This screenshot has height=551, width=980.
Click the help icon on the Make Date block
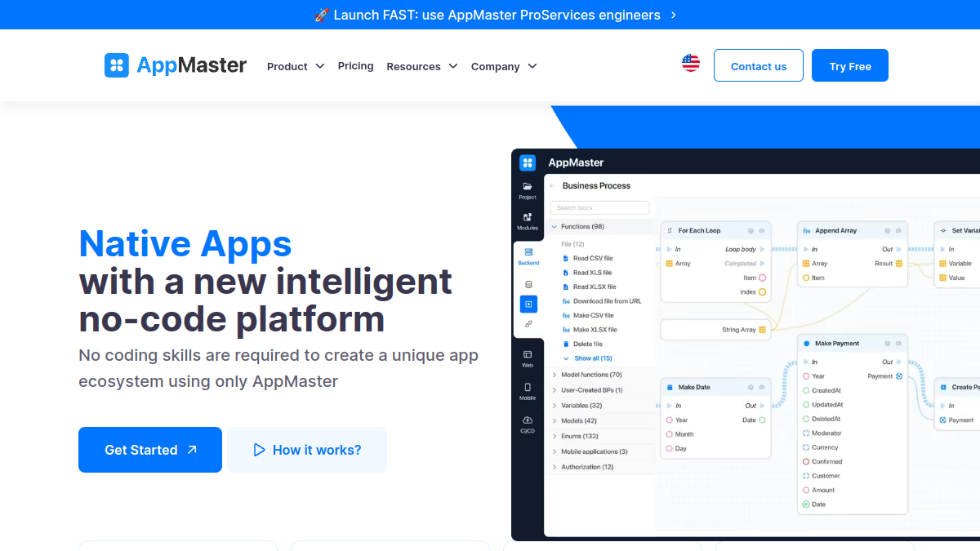[751, 387]
